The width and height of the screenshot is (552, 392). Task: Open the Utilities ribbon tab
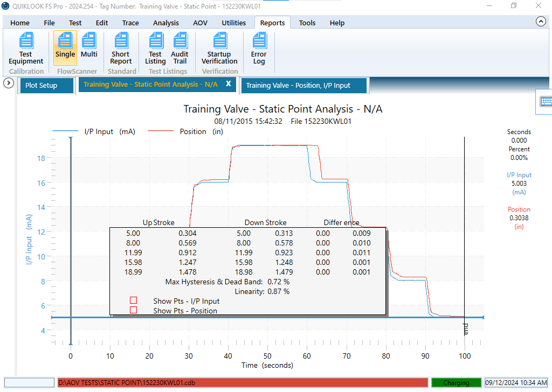tap(233, 23)
